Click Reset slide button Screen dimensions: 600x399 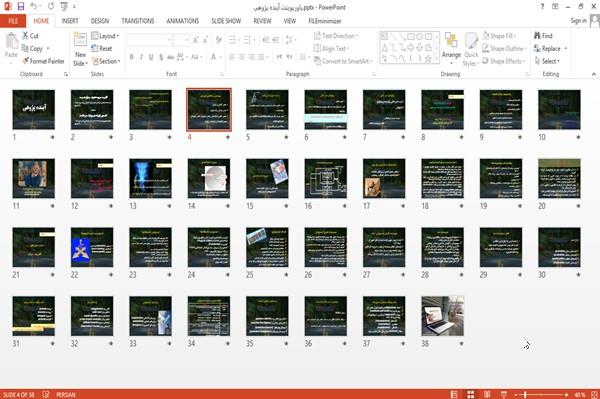pos(102,48)
